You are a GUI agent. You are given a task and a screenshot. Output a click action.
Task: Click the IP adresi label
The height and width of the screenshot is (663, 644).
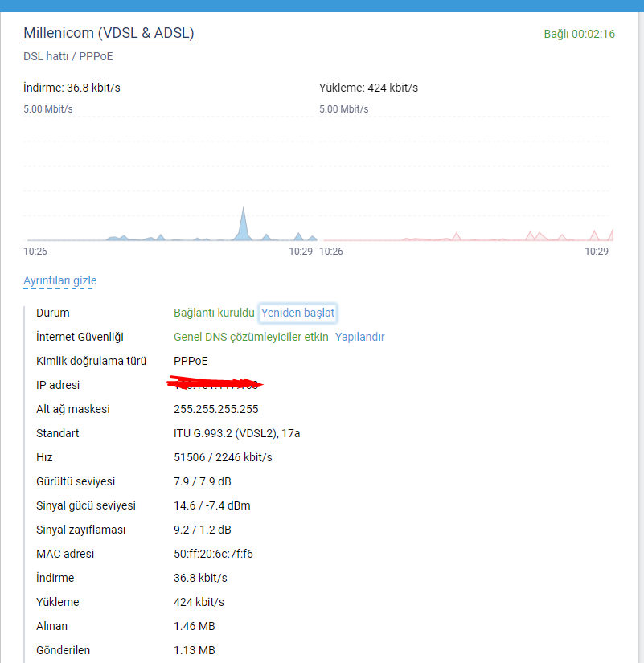58,385
